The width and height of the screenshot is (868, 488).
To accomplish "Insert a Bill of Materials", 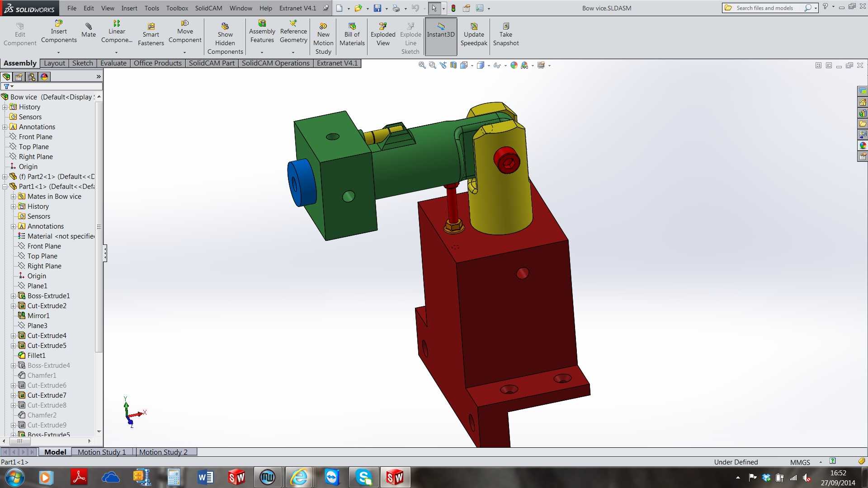I will pos(352,35).
